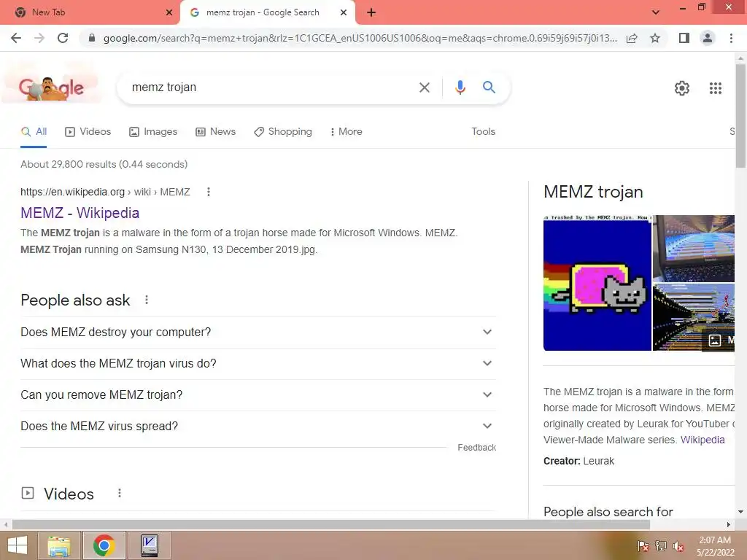Expand What does the MEMZ trojan virus do
The image size is (747, 560).
[258, 363]
